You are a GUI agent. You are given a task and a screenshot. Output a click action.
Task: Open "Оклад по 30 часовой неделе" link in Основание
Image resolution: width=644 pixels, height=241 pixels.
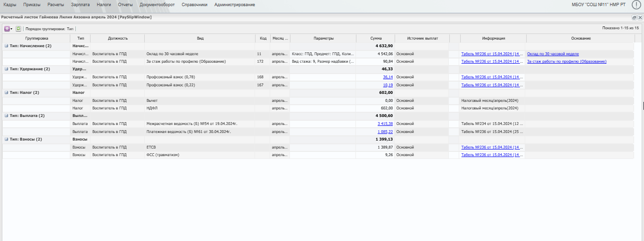click(x=553, y=54)
